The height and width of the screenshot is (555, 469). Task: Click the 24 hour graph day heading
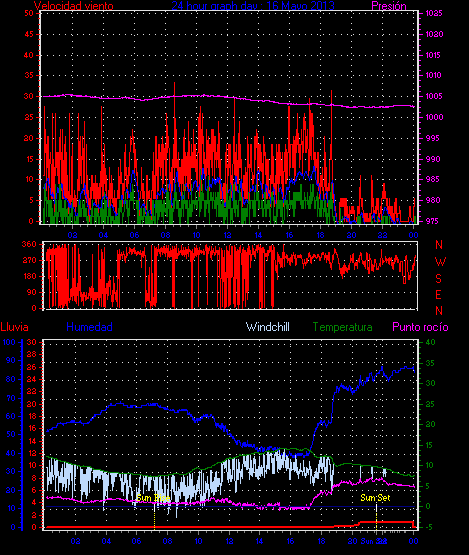253,6
